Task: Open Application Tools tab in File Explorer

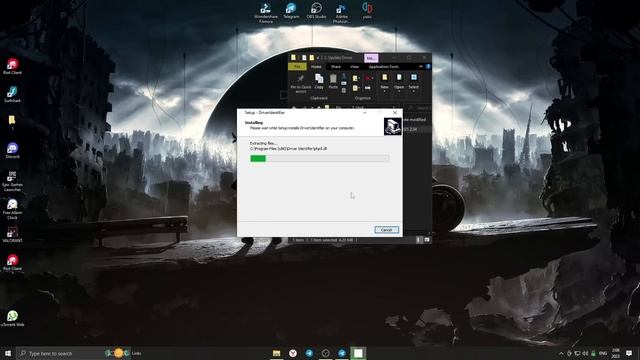Action: (383, 67)
